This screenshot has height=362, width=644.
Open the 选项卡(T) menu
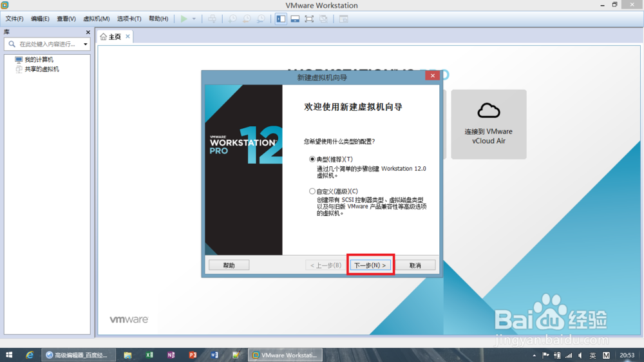(129, 19)
